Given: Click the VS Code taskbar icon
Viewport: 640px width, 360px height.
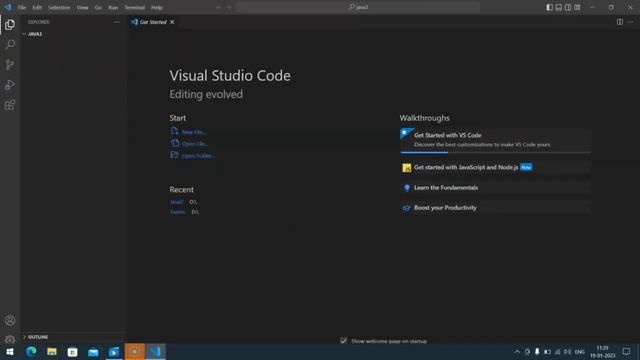Looking at the screenshot, I should 156,351.
